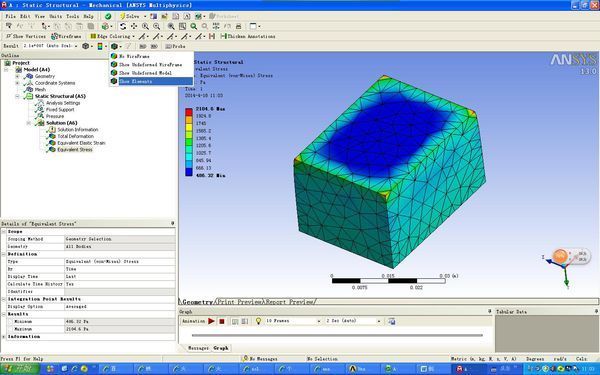Select Solution Information tree item
The height and width of the screenshot is (375, 600).
78,129
